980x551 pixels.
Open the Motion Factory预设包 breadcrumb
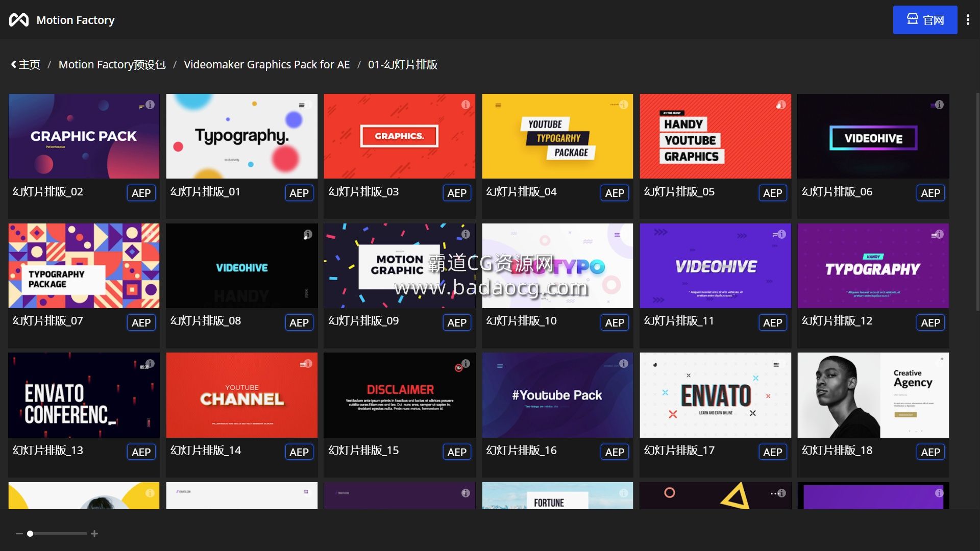point(112,65)
